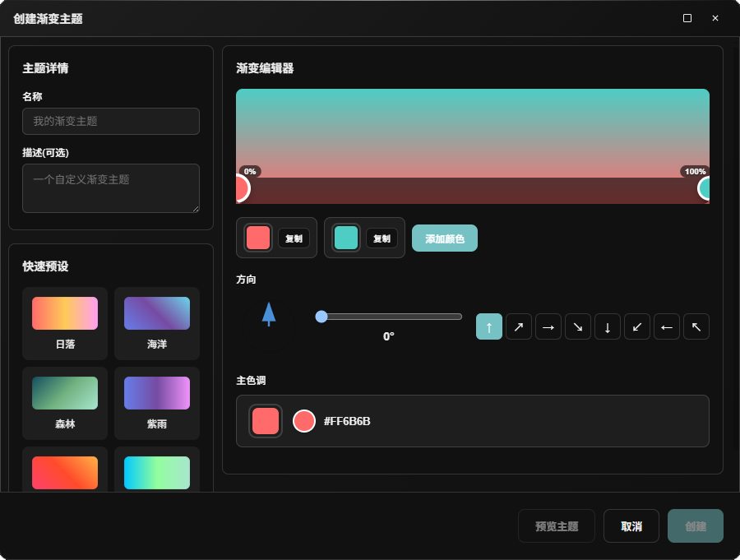Set gradient direction to down-right arrow
This screenshot has width=740, height=560.
click(578, 326)
